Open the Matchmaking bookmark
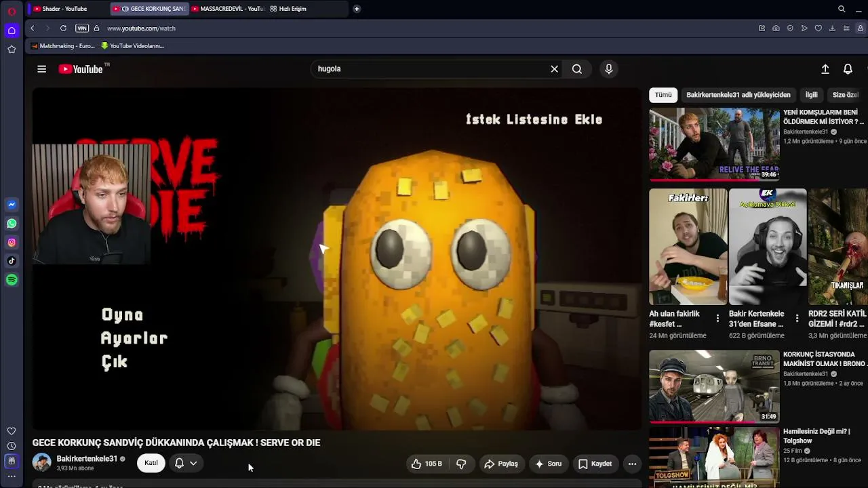 click(x=62, y=46)
